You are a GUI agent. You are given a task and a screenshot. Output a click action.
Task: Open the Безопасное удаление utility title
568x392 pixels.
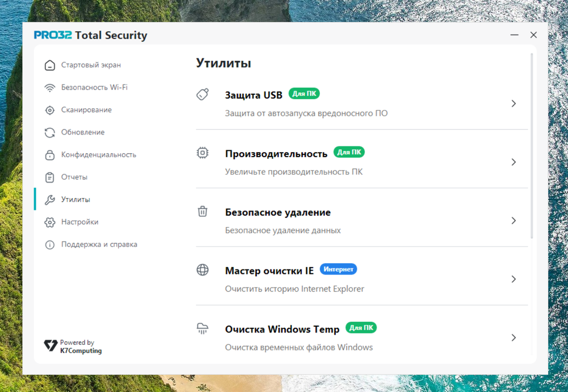pyautogui.click(x=278, y=212)
